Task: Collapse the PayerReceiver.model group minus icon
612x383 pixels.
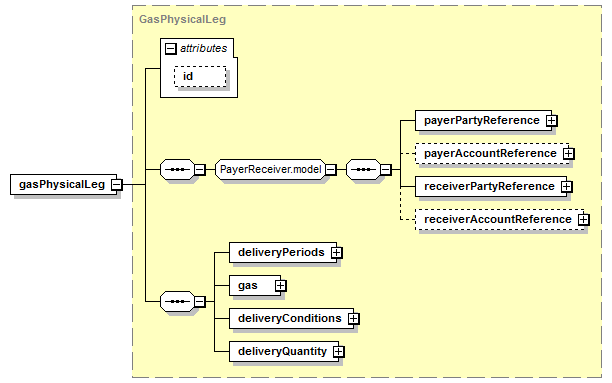Action: (x=331, y=169)
